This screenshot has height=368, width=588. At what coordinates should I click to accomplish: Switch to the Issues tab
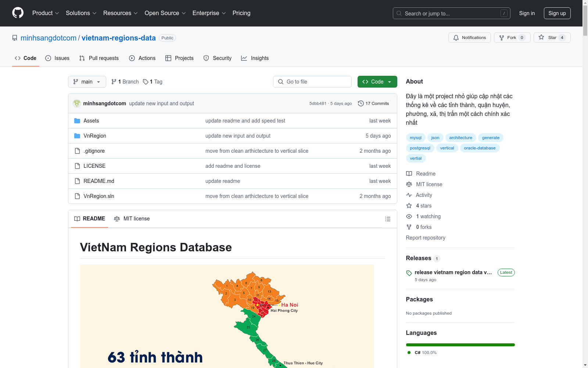[57, 58]
